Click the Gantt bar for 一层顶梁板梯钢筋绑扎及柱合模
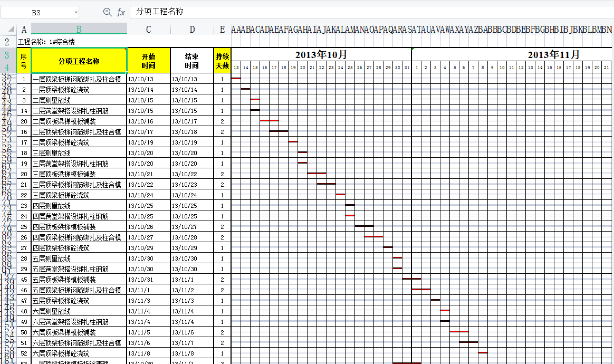 pyautogui.click(x=236, y=79)
